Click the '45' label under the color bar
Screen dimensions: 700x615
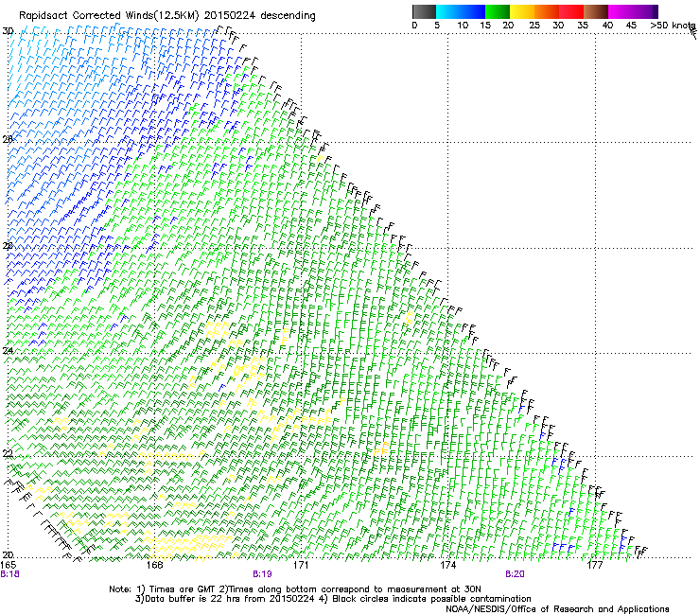coord(631,26)
